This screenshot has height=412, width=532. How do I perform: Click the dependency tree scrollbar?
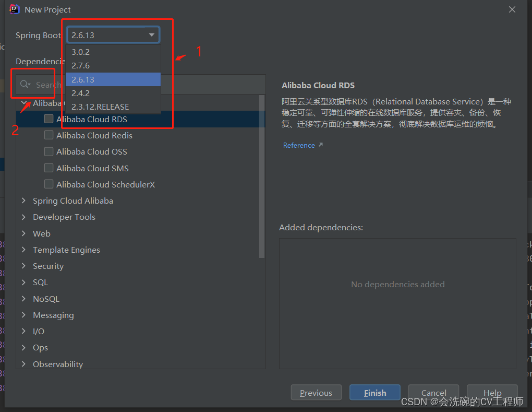click(262, 176)
